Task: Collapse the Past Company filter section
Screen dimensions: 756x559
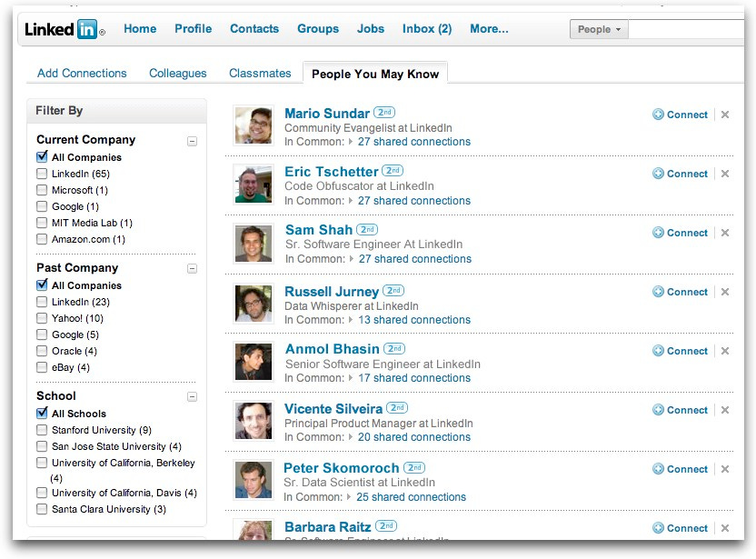Action: tap(192, 269)
